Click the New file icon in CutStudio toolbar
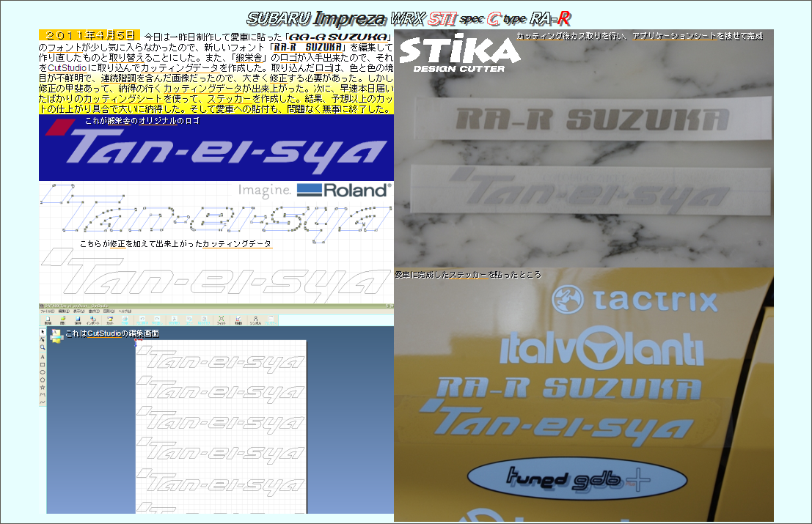The height and width of the screenshot is (524, 812). (48, 320)
